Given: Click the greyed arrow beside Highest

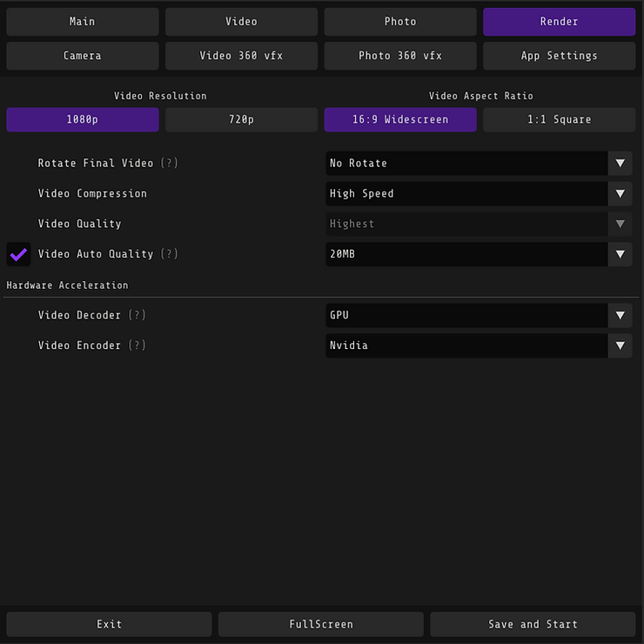Looking at the screenshot, I should point(620,224).
